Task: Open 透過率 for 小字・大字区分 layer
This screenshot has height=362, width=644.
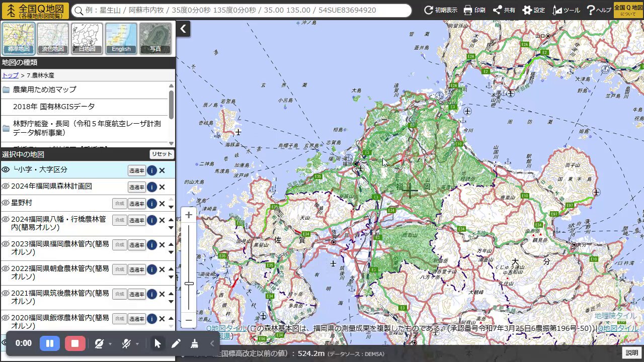Action: point(137,170)
